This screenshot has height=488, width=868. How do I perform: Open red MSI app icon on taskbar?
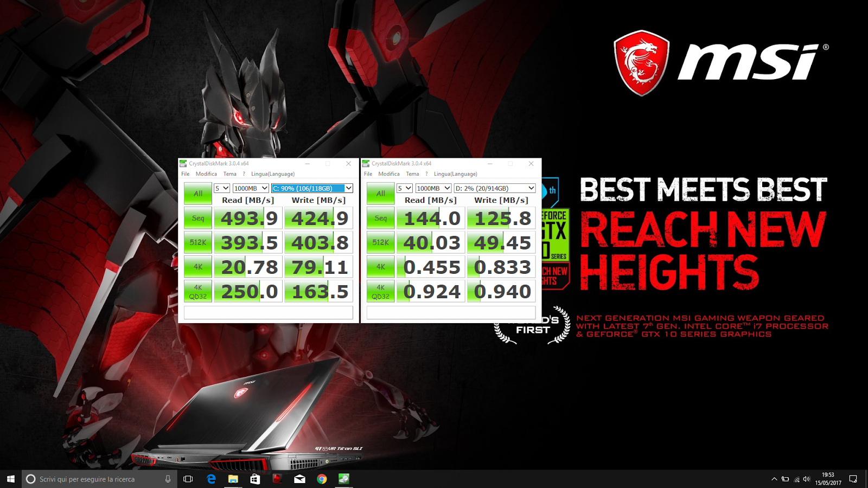click(x=277, y=479)
